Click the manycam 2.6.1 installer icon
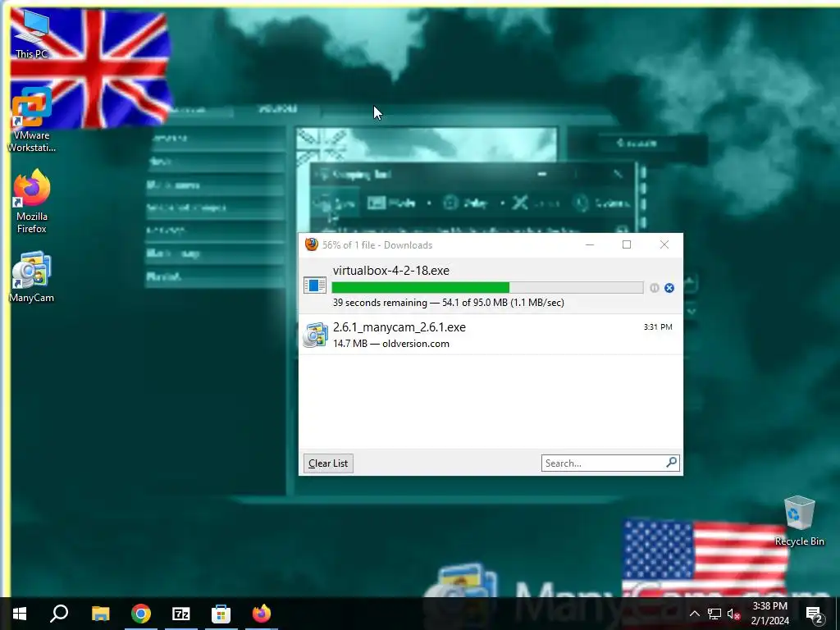The image size is (840, 630). pos(316,335)
